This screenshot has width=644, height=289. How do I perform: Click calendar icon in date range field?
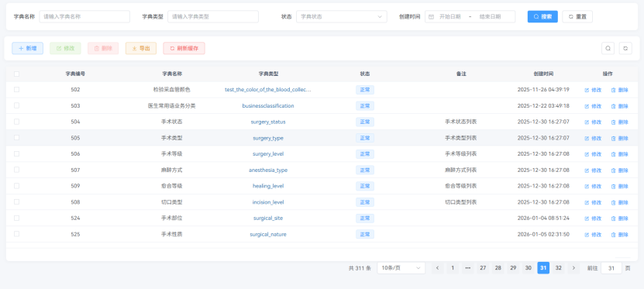(431, 17)
